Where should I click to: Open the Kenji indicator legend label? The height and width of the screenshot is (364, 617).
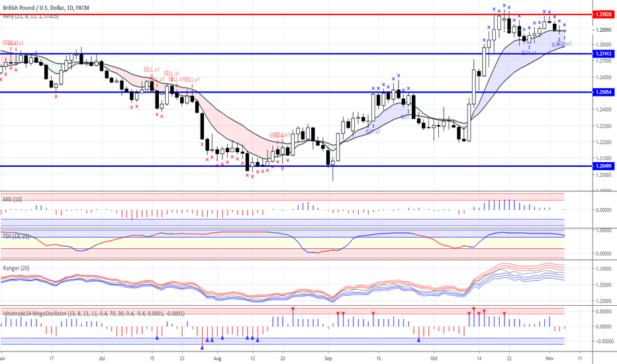(x=30, y=16)
